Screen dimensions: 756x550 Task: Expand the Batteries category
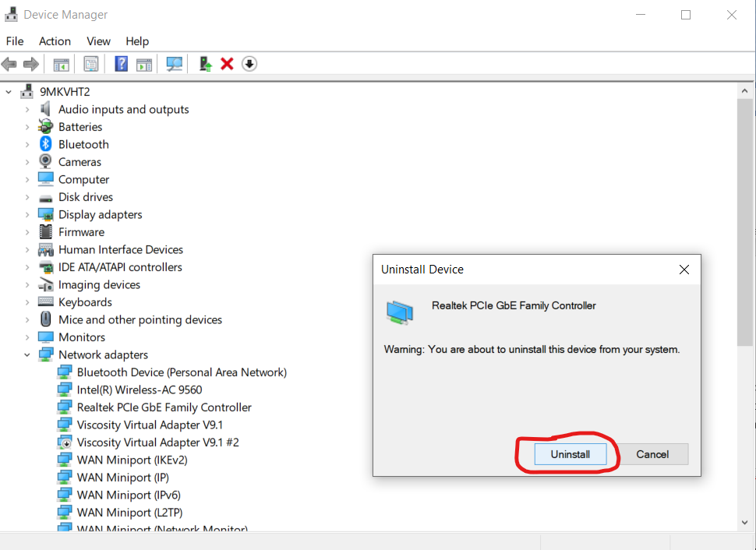[27, 127]
